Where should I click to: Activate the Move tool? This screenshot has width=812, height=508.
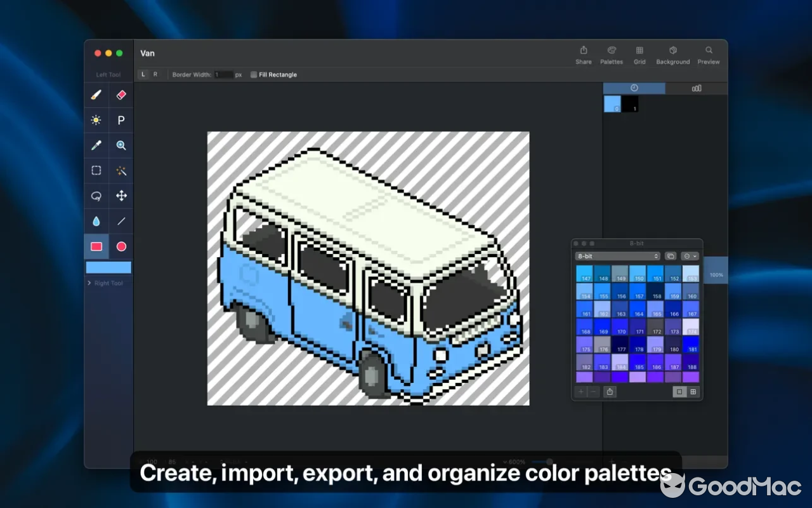click(121, 196)
